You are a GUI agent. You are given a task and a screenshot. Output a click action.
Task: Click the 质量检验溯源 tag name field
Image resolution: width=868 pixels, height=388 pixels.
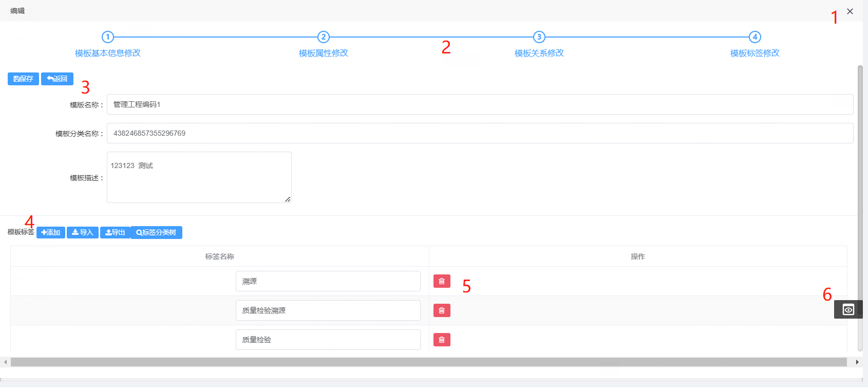328,310
